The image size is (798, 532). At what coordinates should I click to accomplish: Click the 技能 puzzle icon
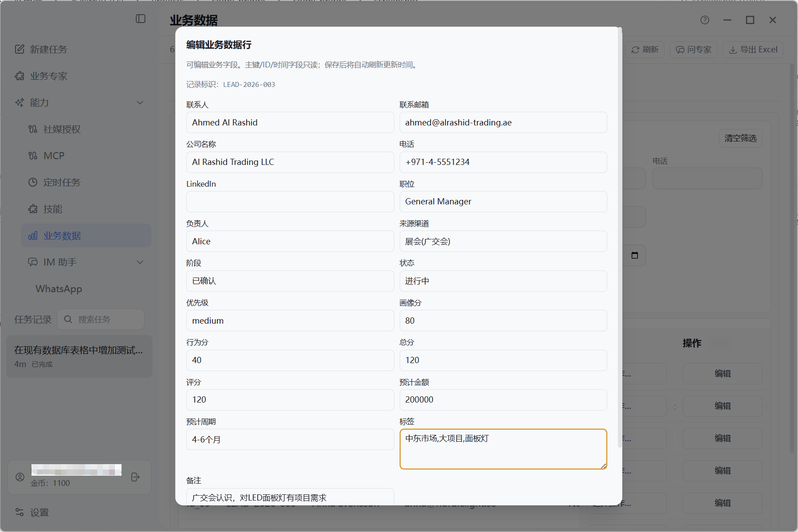(33, 209)
